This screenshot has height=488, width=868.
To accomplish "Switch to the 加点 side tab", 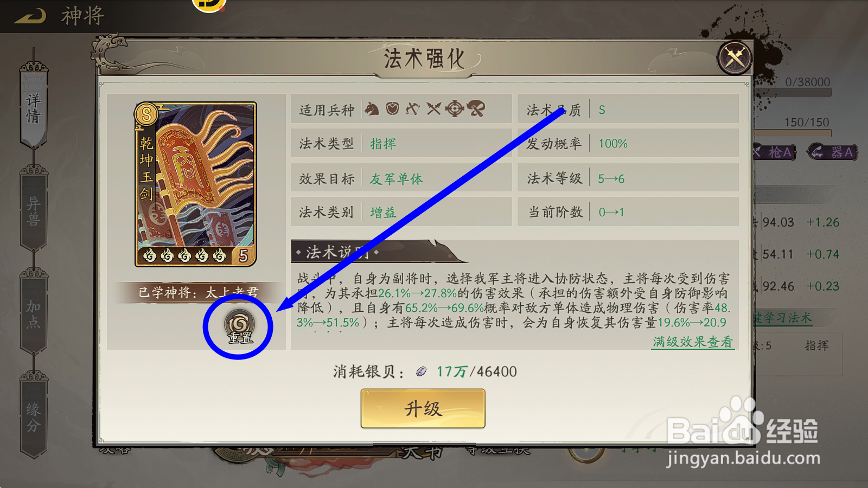I will click(34, 314).
